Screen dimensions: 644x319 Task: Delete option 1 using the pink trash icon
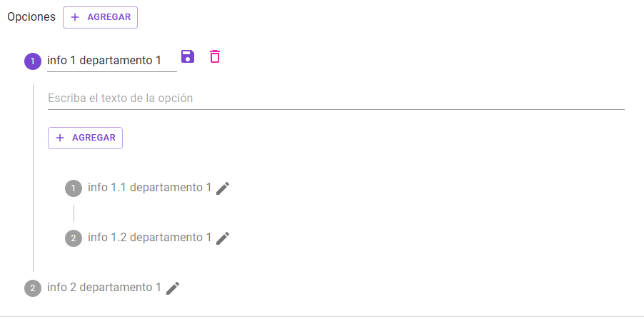(215, 56)
